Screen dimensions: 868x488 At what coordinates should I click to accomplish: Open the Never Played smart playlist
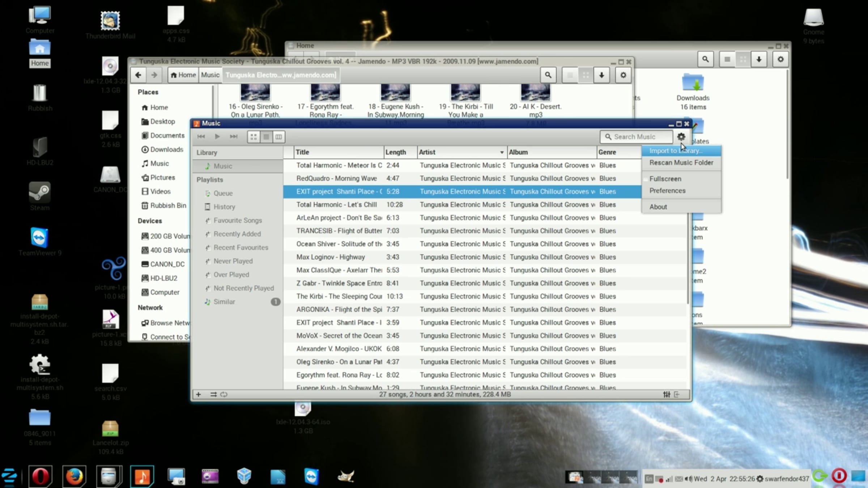pos(238,261)
